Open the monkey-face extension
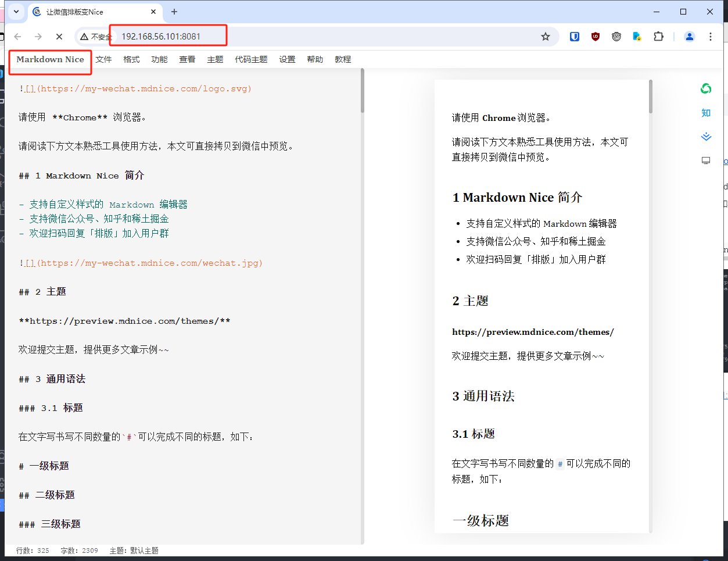The image size is (728, 561). pos(616,37)
